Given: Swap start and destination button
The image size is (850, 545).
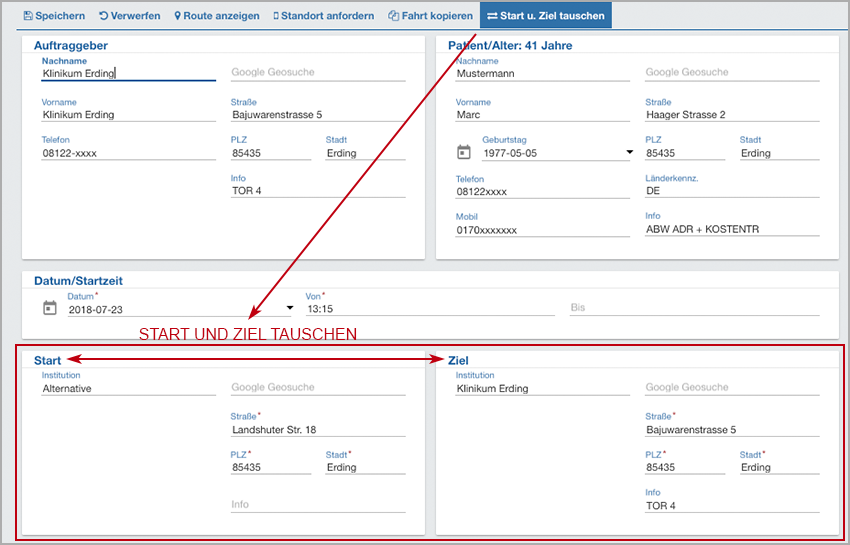Looking at the screenshot, I should (545, 16).
